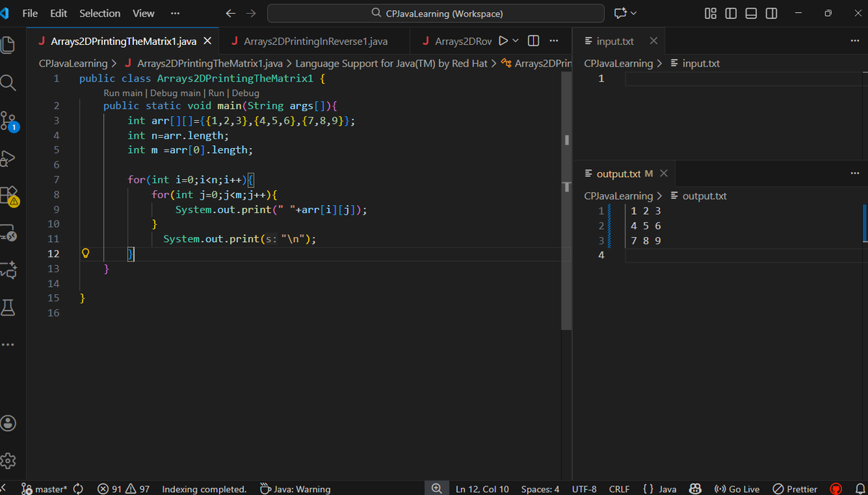Click 'Debug main' code lens link
Image resolution: width=868 pixels, height=495 pixels.
(176, 93)
